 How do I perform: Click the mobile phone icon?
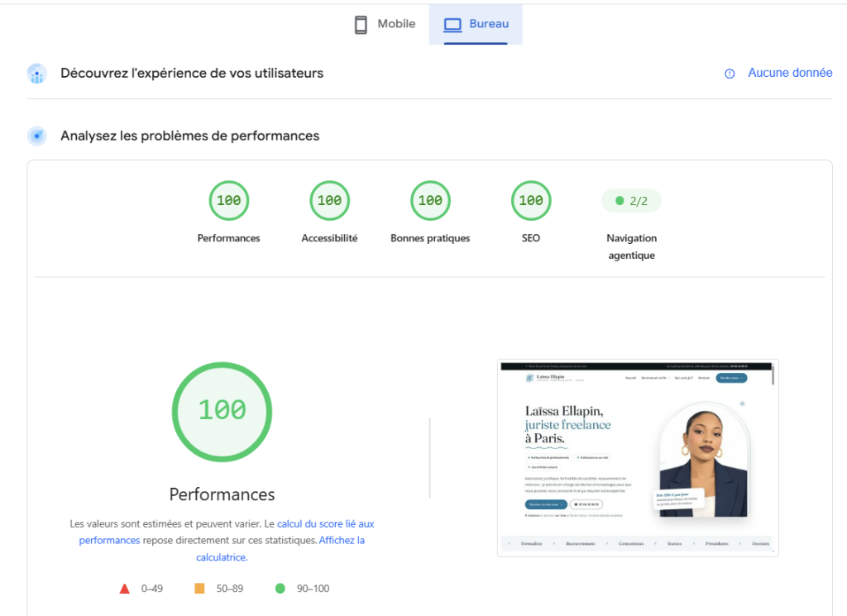tap(361, 24)
